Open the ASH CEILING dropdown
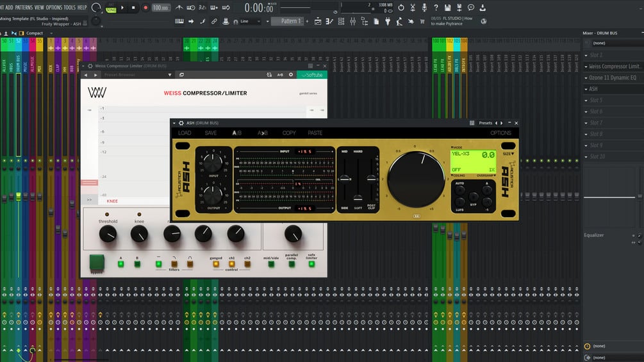This screenshot has width=644, height=362. pyautogui.click(x=458, y=176)
